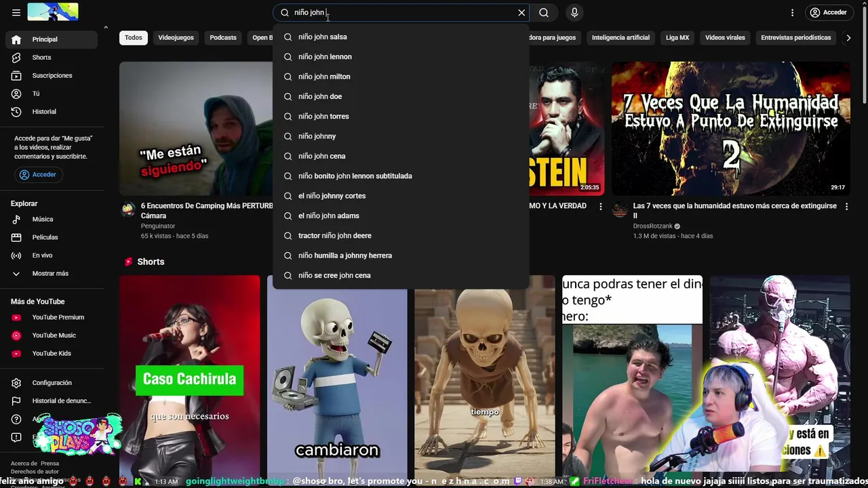Choose suggestion niño johnny

(x=401, y=136)
